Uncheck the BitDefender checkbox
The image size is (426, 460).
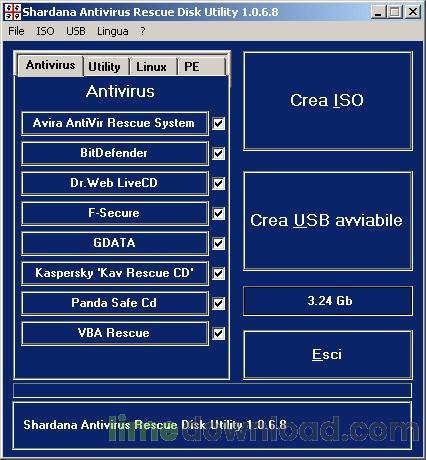(219, 153)
